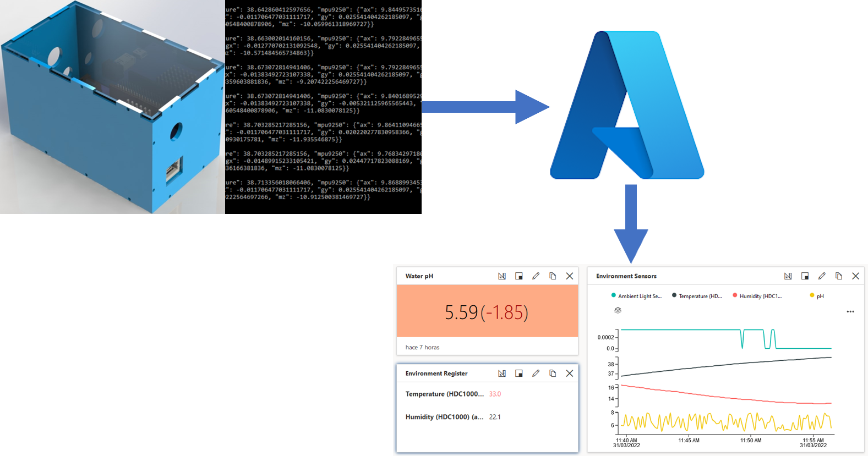Viewport: 868px width, 456px height.
Task: Click the layers icon in Environment Sensors chart
Action: pyautogui.click(x=618, y=310)
